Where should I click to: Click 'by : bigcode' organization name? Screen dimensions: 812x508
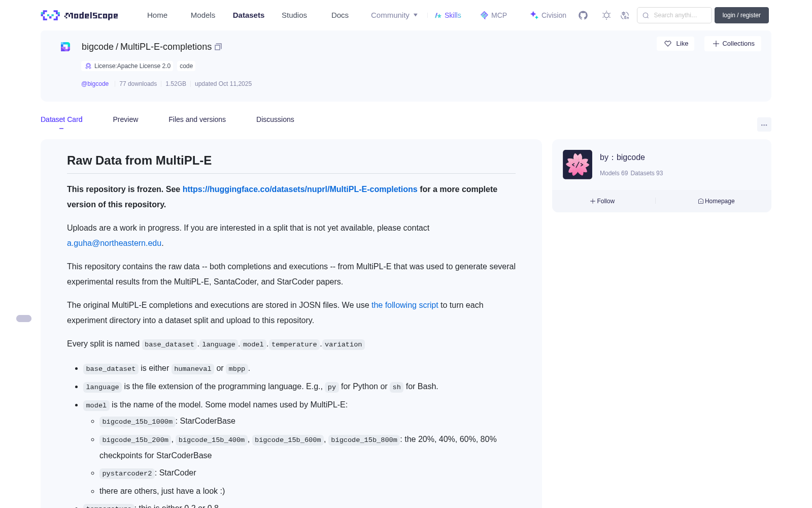click(622, 157)
